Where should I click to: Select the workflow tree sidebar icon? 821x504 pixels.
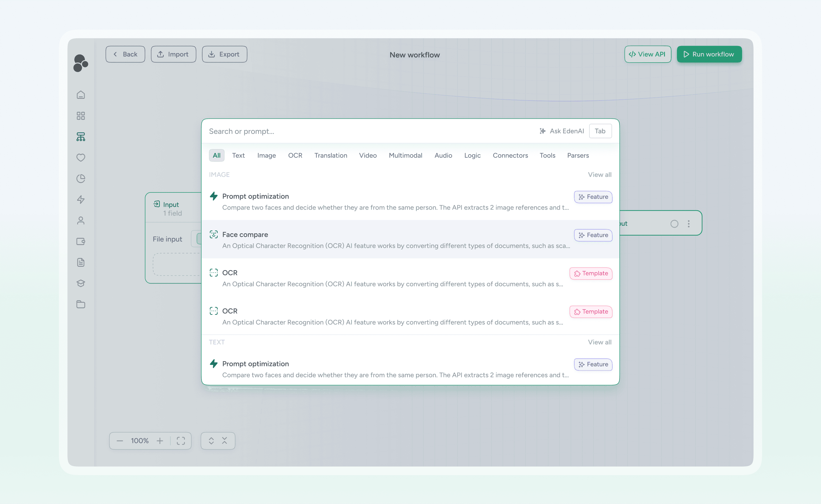coord(81,137)
